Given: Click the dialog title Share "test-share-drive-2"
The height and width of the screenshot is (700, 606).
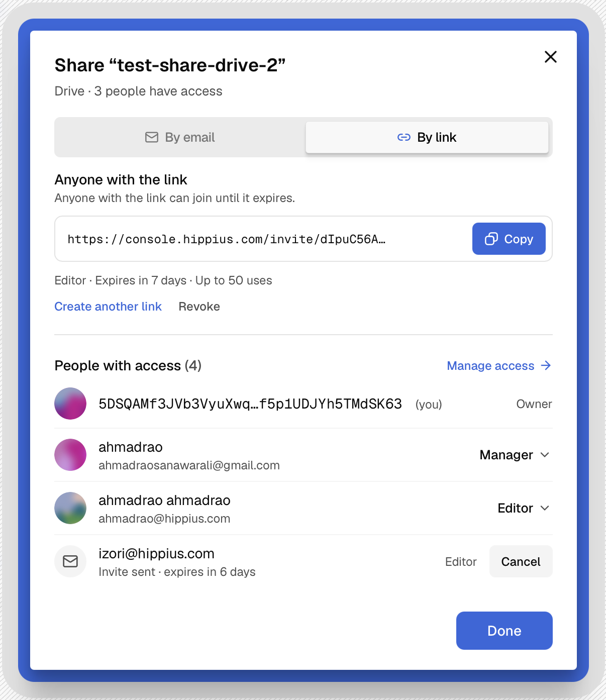Looking at the screenshot, I should tap(170, 65).
